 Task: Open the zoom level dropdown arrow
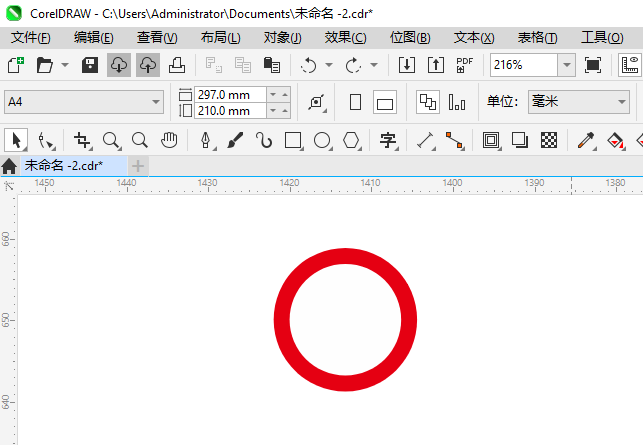click(567, 65)
